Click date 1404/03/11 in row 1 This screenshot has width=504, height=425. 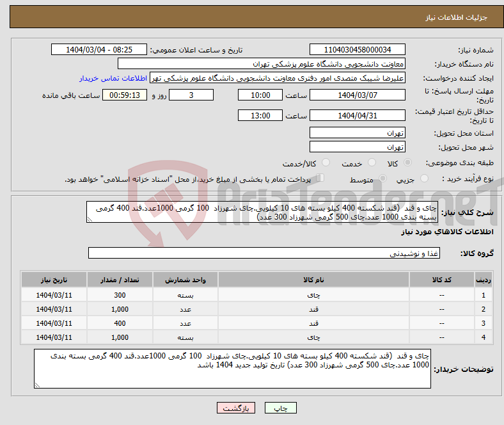pos(54,295)
